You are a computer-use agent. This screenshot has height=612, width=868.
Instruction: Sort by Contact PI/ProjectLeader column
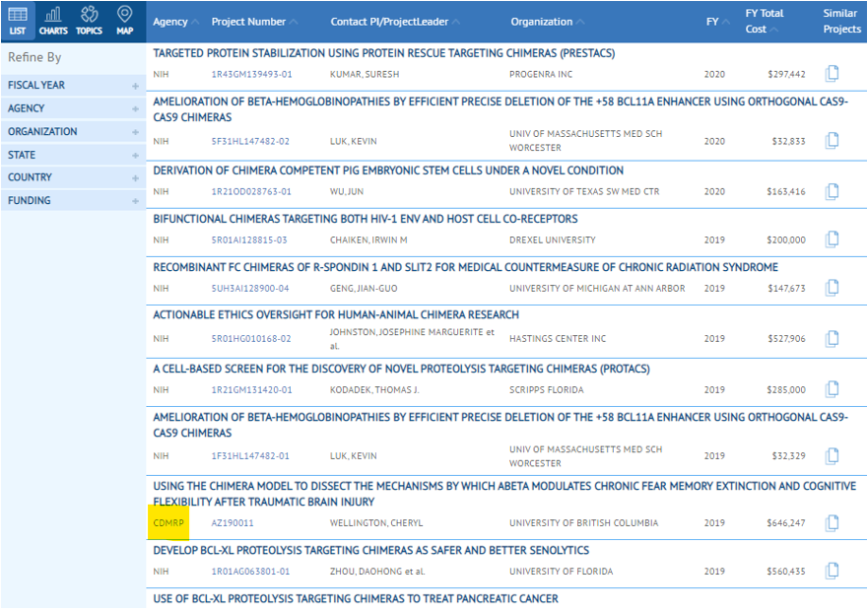click(x=395, y=22)
